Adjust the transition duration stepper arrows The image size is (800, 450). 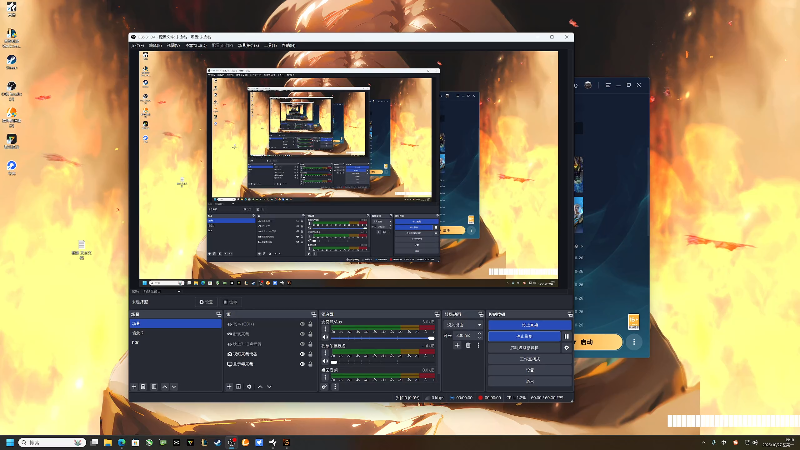[x=480, y=335]
